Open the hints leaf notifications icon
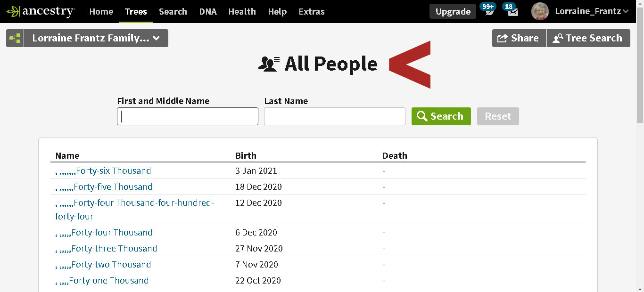 489,12
